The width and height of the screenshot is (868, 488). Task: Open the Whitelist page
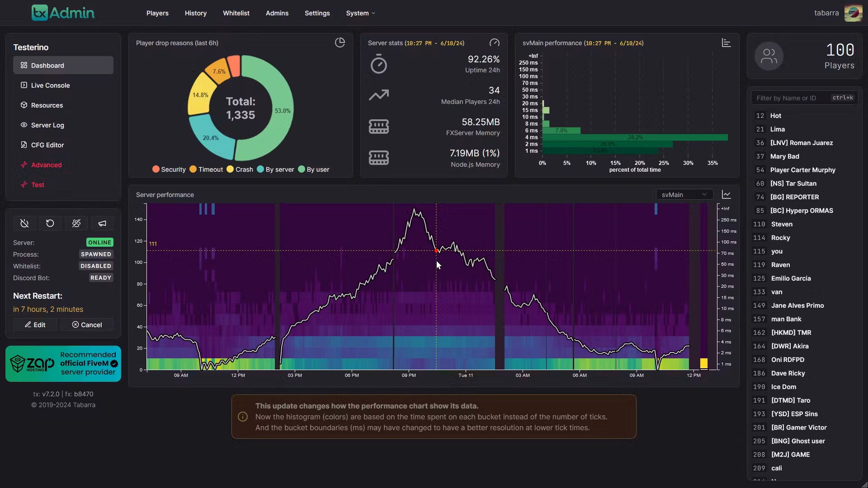(x=236, y=13)
